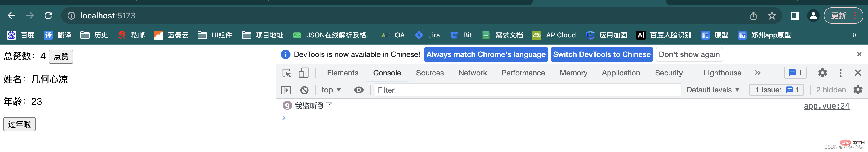Open the Default levels dropdown
The image size is (868, 152).
pos(713,90)
